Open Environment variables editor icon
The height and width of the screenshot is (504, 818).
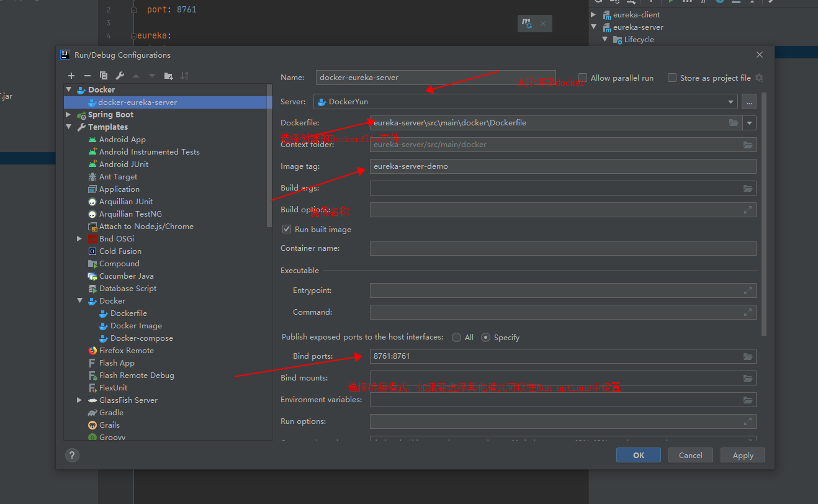pos(748,400)
